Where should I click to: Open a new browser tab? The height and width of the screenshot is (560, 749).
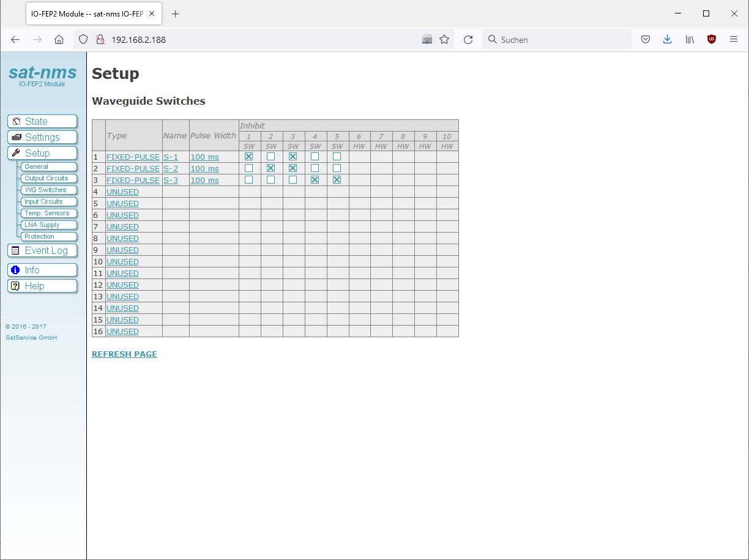[176, 14]
